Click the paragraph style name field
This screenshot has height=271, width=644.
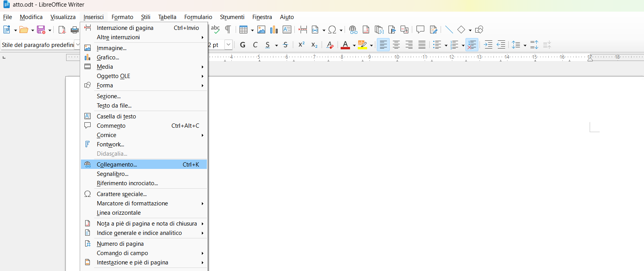coord(38,45)
